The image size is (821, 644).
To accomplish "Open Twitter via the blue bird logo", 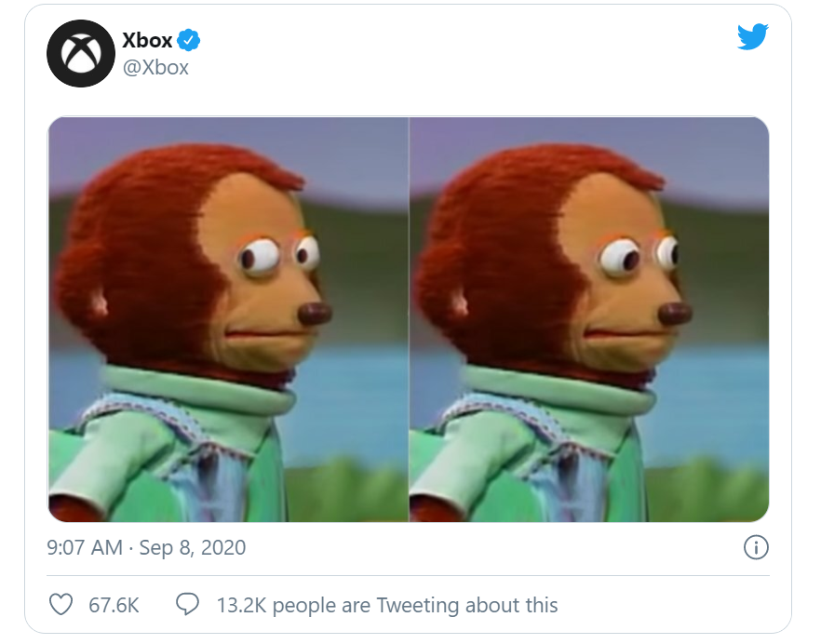I will click(x=752, y=37).
